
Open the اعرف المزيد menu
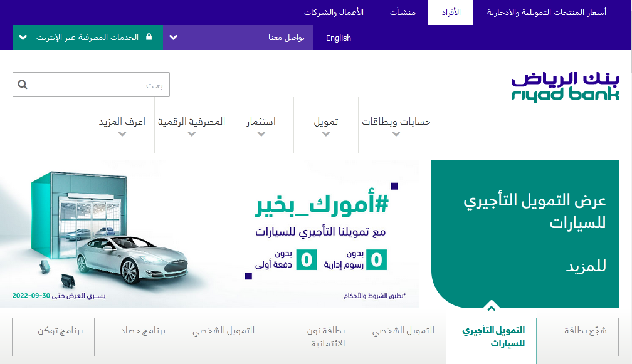pos(122,122)
